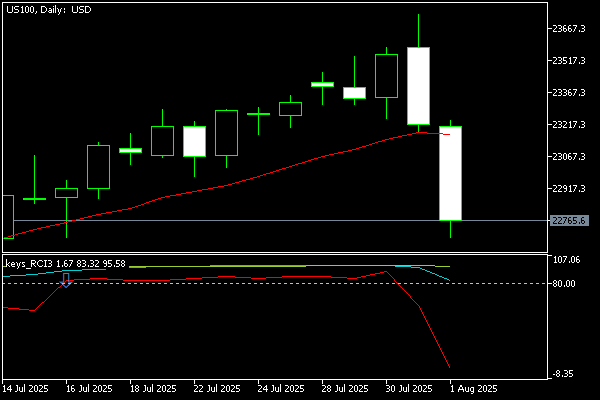Click the 23367.3 price axis label

click(x=569, y=93)
